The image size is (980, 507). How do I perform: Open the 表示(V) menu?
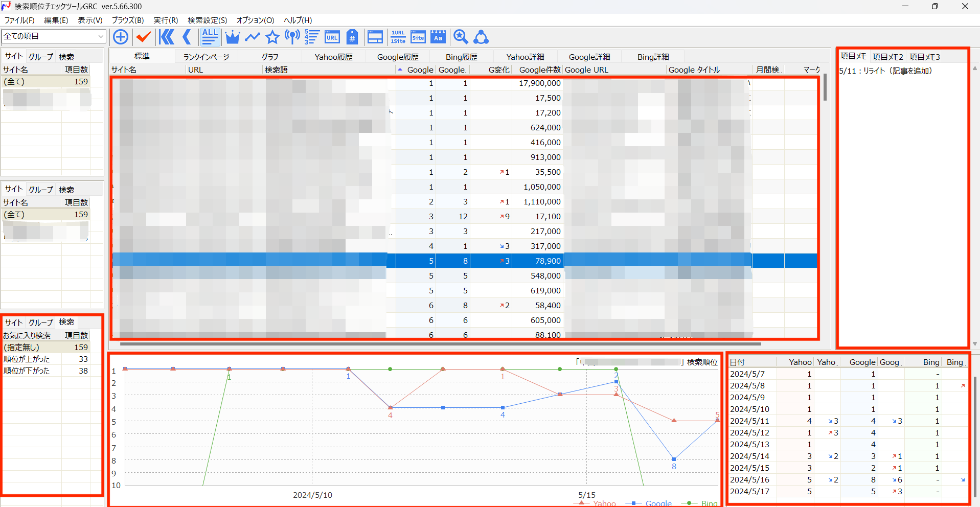(x=90, y=20)
